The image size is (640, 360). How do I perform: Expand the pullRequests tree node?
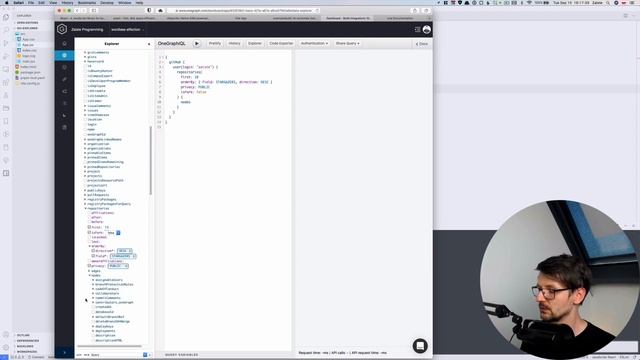click(86, 195)
